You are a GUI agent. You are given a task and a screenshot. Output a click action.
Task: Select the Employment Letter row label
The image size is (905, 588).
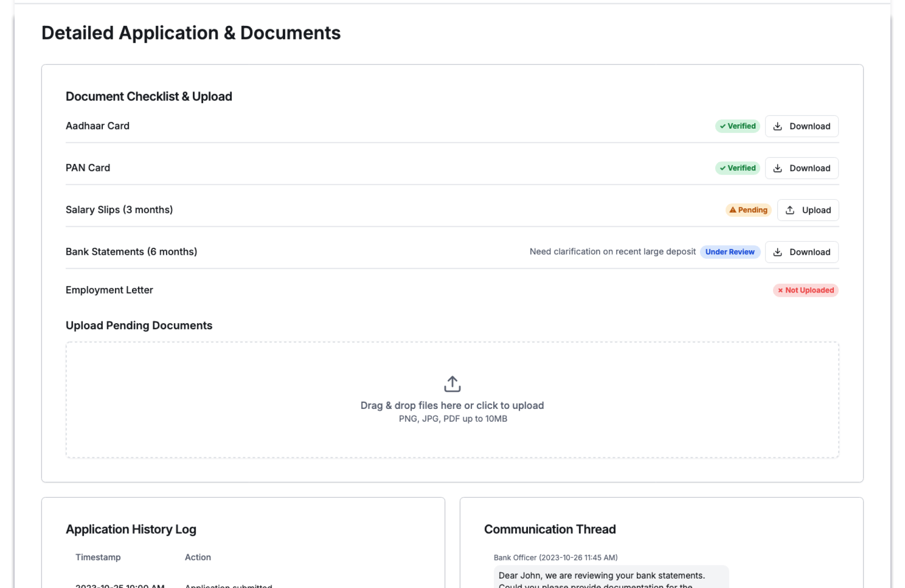(109, 290)
